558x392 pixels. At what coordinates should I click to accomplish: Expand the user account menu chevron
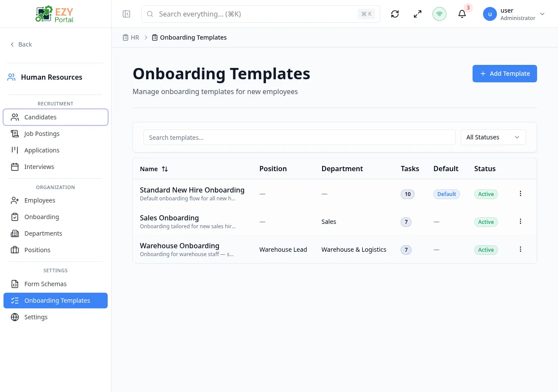pyautogui.click(x=542, y=14)
